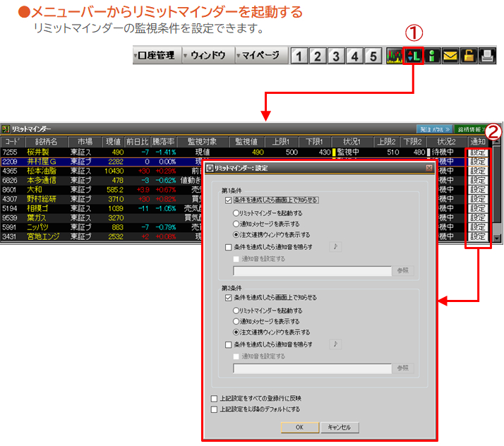Check 上記設定をすべての登録行に反映
This screenshot has width=504, height=446.
214,399
